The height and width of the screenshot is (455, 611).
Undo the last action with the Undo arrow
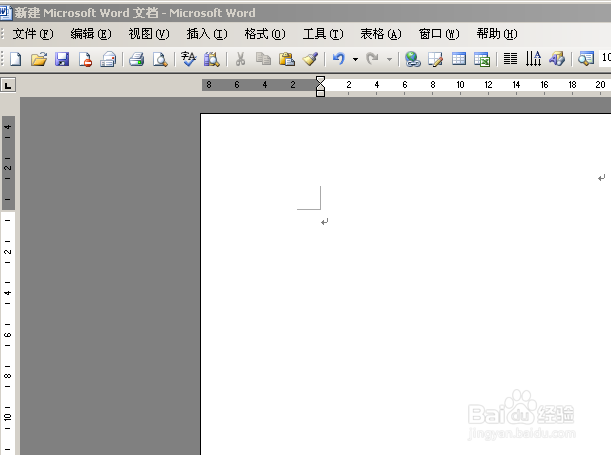(339, 59)
